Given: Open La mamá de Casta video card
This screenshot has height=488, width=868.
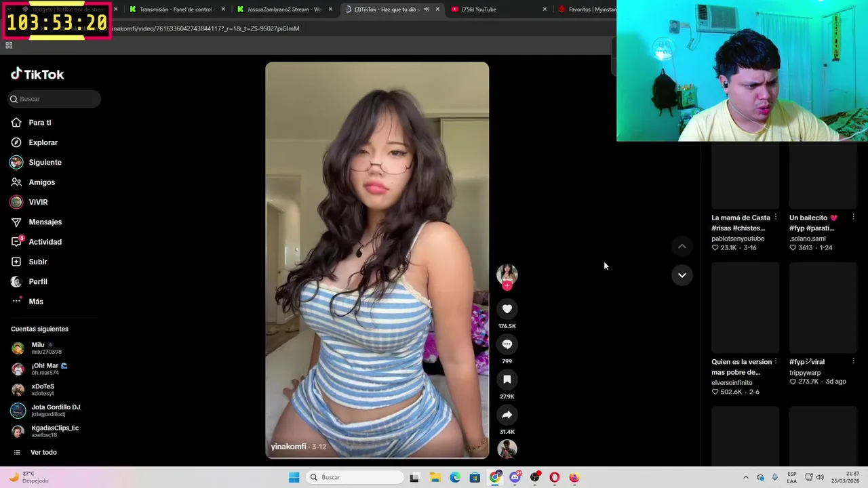Looking at the screenshot, I should coord(745,176).
